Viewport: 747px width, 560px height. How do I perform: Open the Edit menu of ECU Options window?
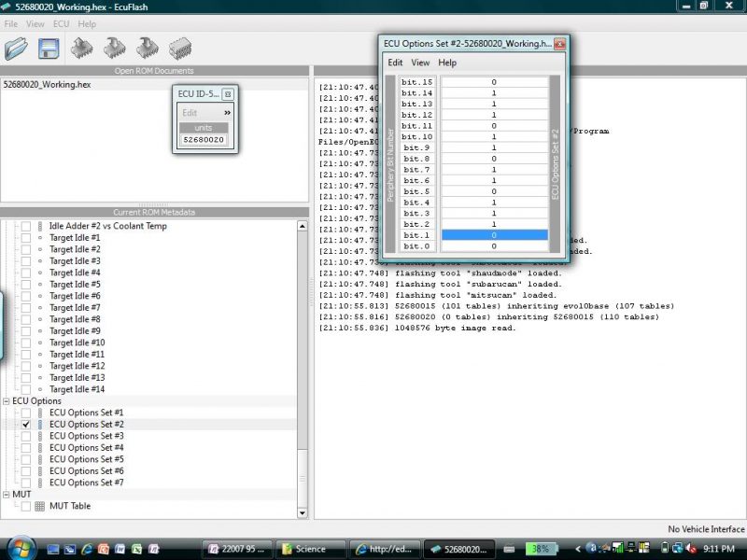click(394, 63)
